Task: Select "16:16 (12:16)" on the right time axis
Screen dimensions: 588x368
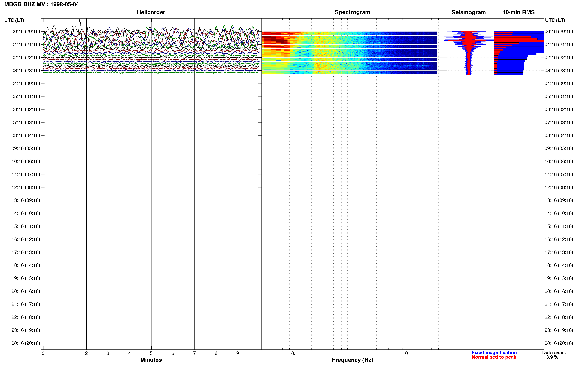Action: pos(559,239)
